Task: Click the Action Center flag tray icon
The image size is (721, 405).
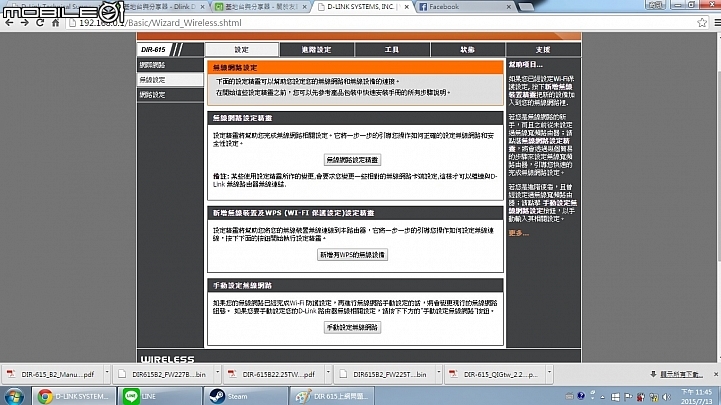Action: (628, 397)
